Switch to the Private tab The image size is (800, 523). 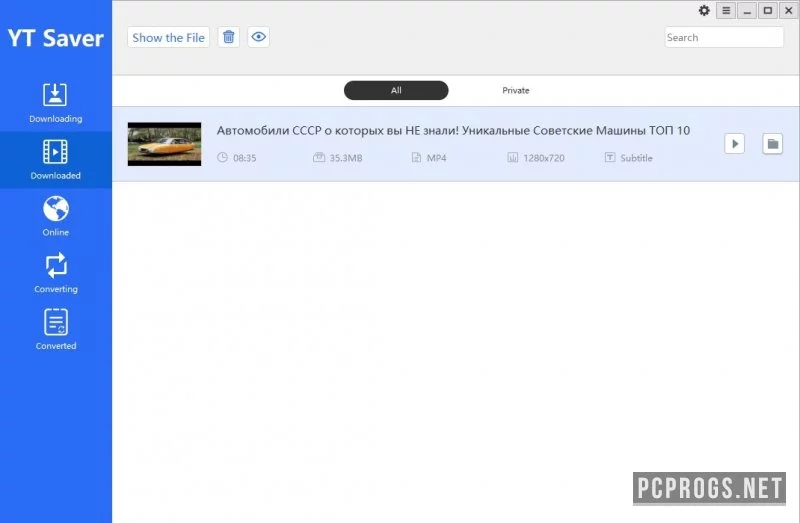click(515, 90)
